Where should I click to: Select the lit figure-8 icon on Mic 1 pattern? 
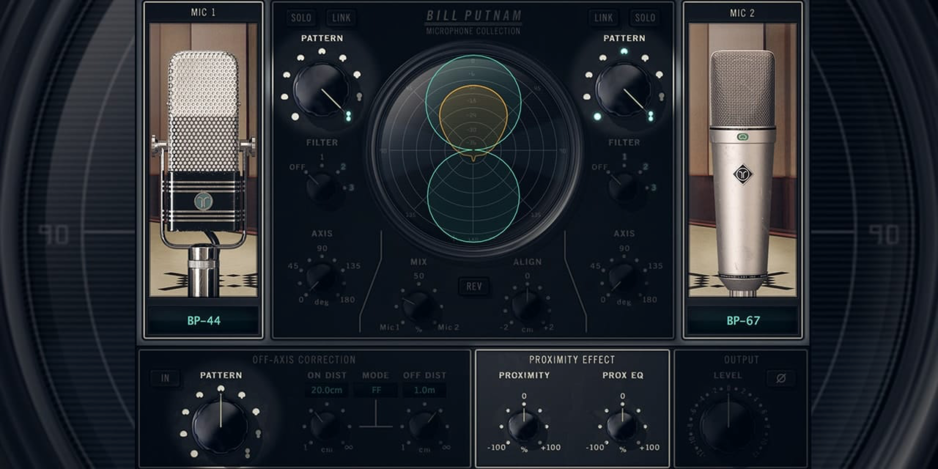[348, 115]
